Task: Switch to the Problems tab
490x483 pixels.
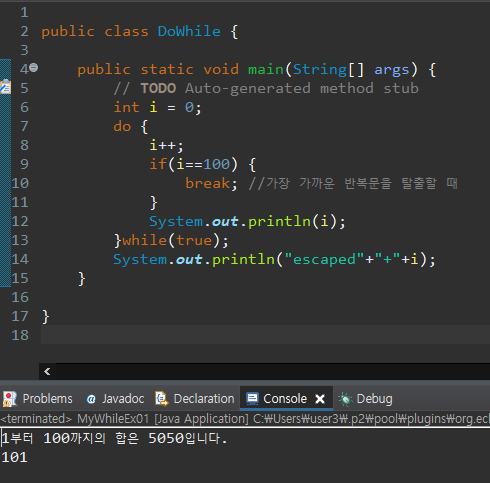Action: click(38, 399)
